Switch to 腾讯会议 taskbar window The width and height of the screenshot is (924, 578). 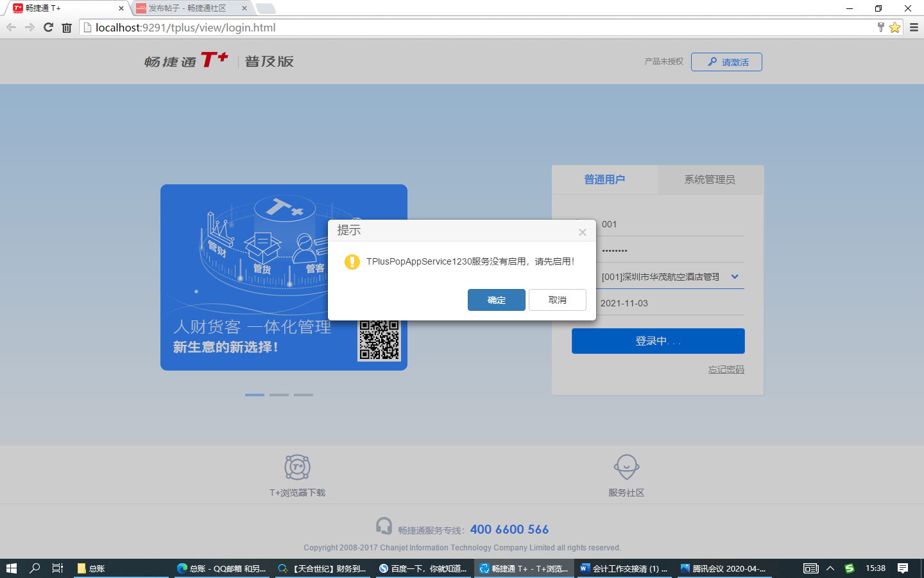click(724, 568)
